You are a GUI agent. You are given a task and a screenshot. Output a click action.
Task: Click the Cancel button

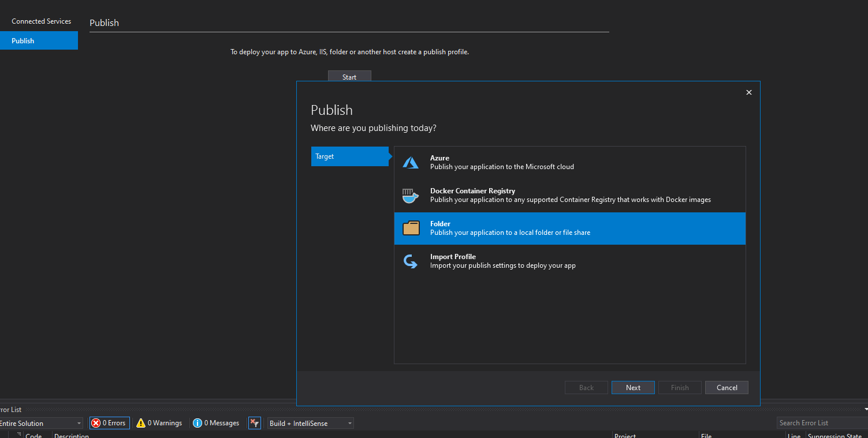coord(727,388)
